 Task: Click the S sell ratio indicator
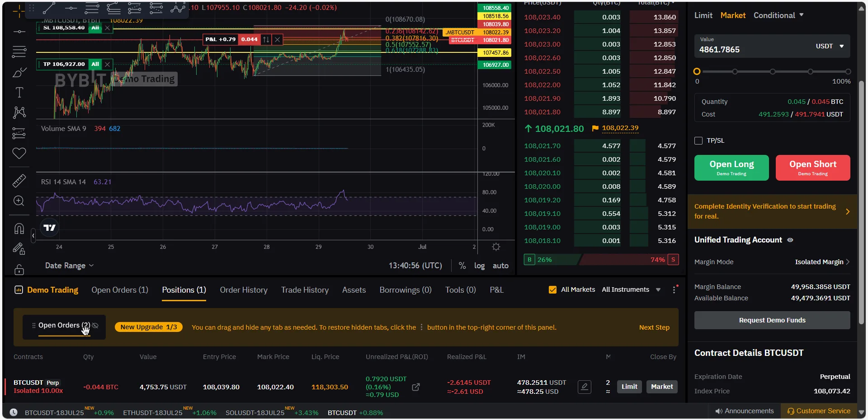click(673, 260)
